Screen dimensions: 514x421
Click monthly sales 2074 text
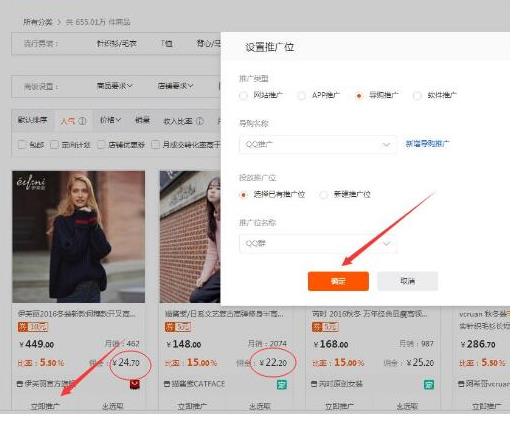click(x=267, y=343)
